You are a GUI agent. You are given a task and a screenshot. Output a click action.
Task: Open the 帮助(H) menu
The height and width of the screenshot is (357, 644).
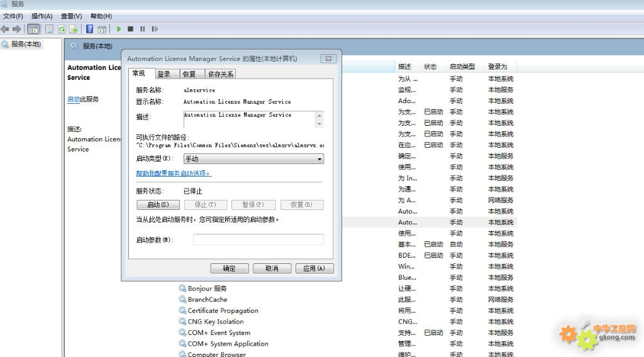click(x=101, y=16)
